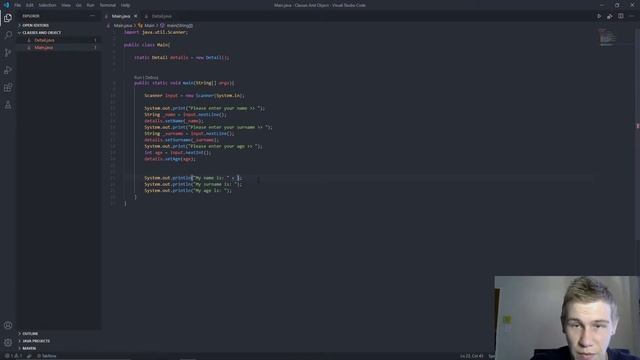The image size is (640, 360).
Task: Click the Scanner input declaration line
Action: tap(194, 96)
